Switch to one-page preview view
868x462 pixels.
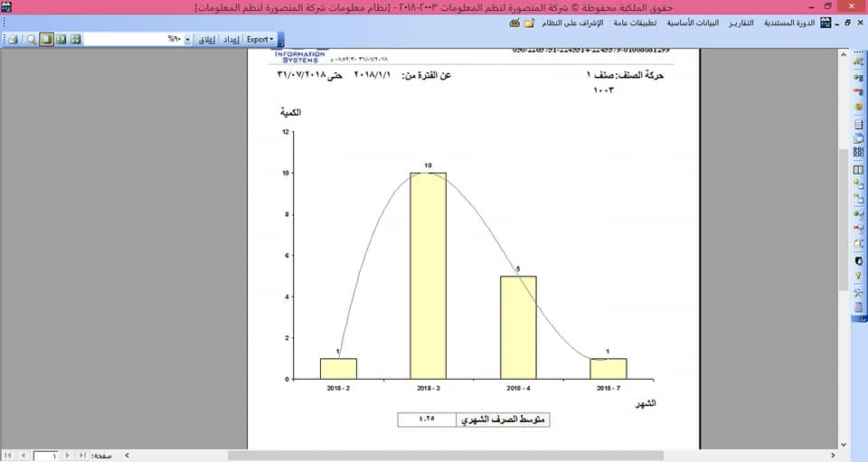46,39
